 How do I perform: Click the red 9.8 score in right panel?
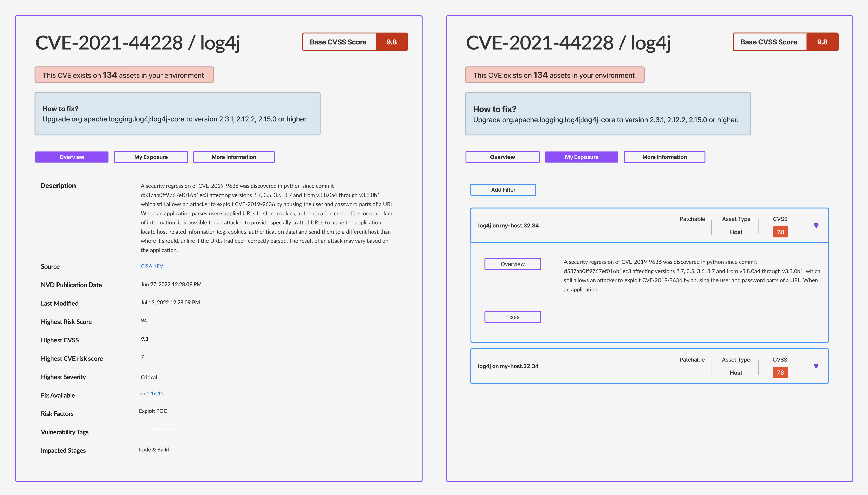[x=822, y=42]
